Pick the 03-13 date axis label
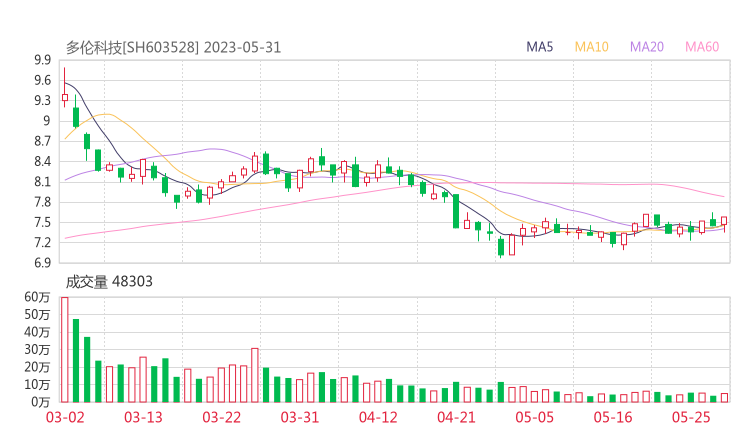Viewport: 740px width, 440px height. pos(143,417)
